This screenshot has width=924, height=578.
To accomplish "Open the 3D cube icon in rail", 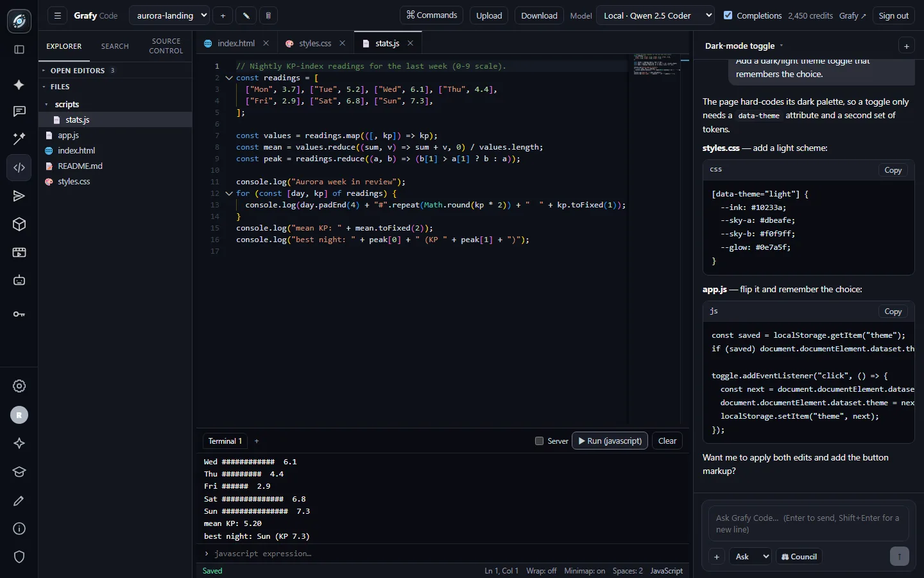I will (19, 224).
